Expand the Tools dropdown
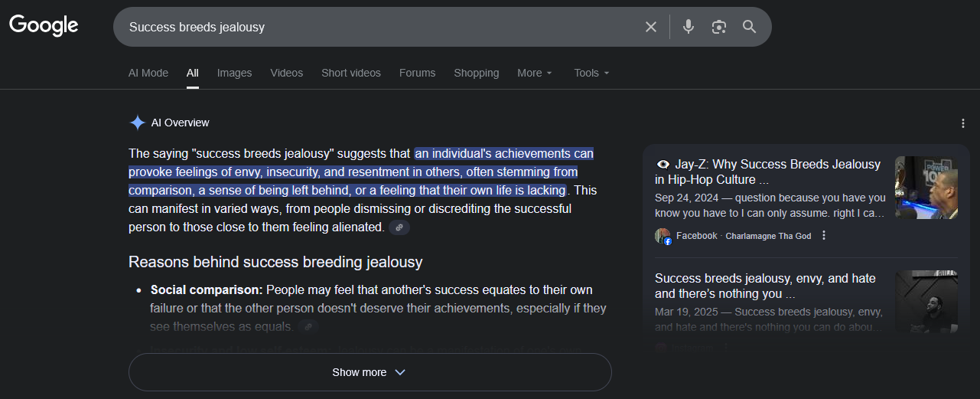The height and width of the screenshot is (399, 980). click(x=592, y=73)
